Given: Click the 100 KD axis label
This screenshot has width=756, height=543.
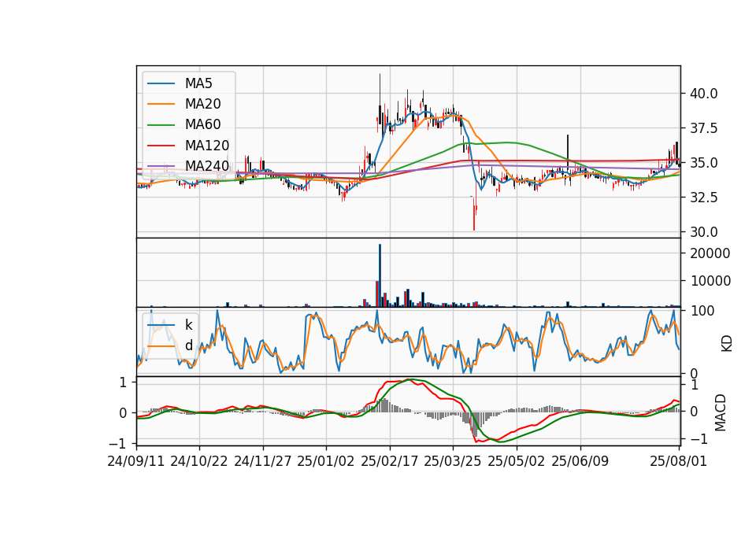Looking at the screenshot, I should 702,312.
